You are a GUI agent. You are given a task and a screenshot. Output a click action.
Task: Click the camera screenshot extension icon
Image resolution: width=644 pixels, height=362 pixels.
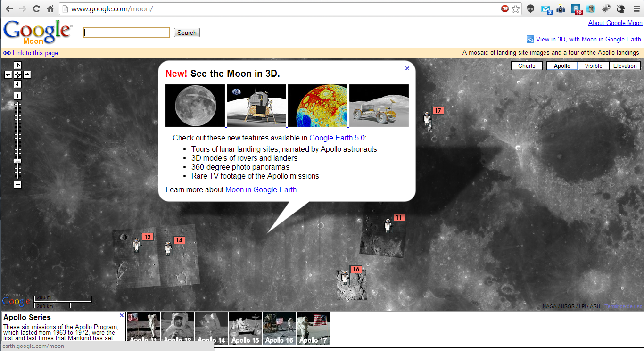tap(561, 8)
